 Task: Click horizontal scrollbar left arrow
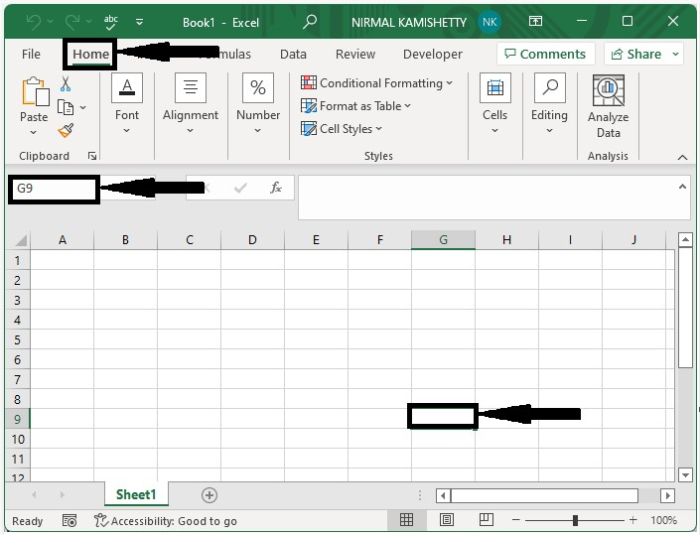click(x=443, y=495)
